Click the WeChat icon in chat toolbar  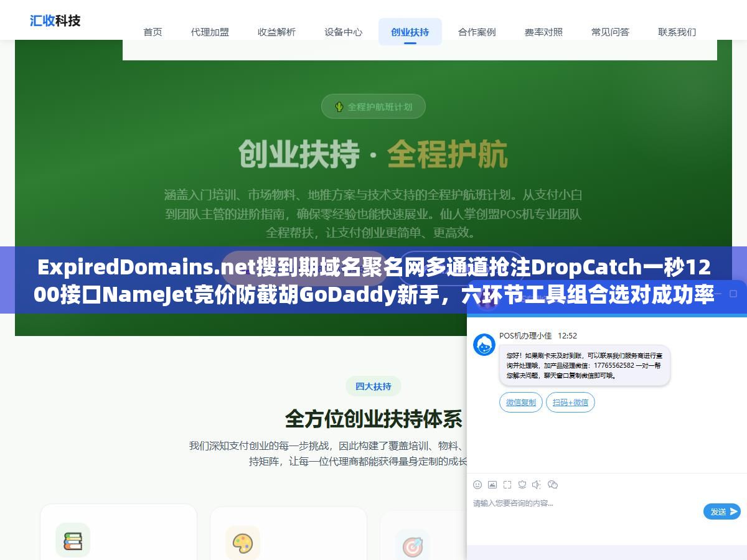tap(553, 485)
